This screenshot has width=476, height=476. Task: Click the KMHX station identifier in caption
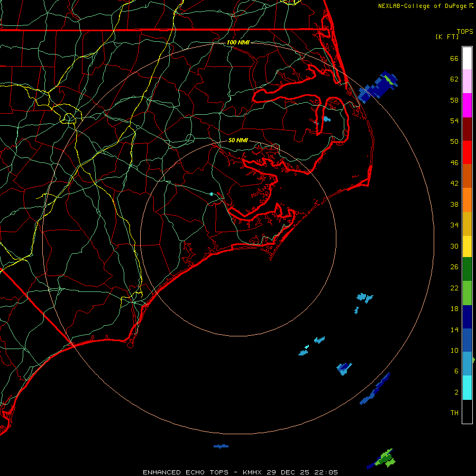click(x=253, y=472)
